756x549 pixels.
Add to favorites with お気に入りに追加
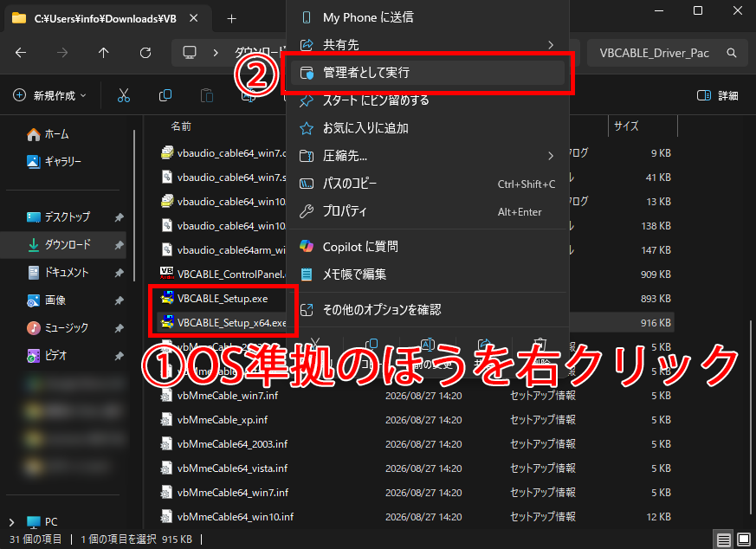[x=427, y=128]
